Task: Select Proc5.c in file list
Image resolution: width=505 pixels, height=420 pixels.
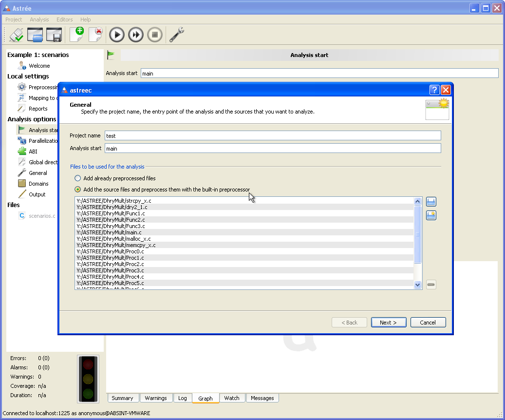Action: tap(245, 284)
